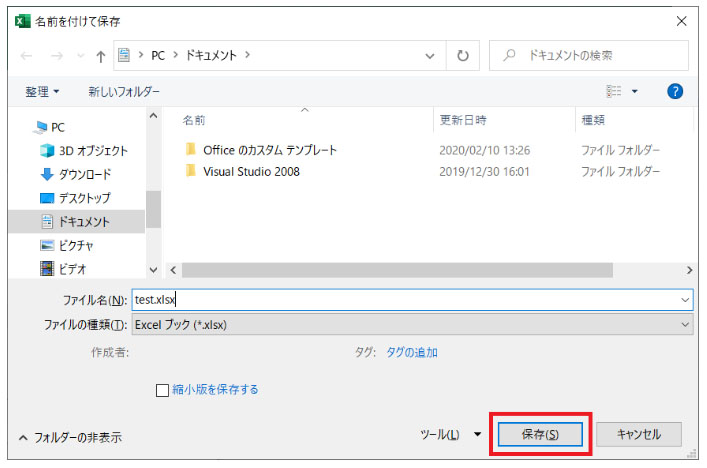Select ビデオ in the sidebar

[63, 269]
